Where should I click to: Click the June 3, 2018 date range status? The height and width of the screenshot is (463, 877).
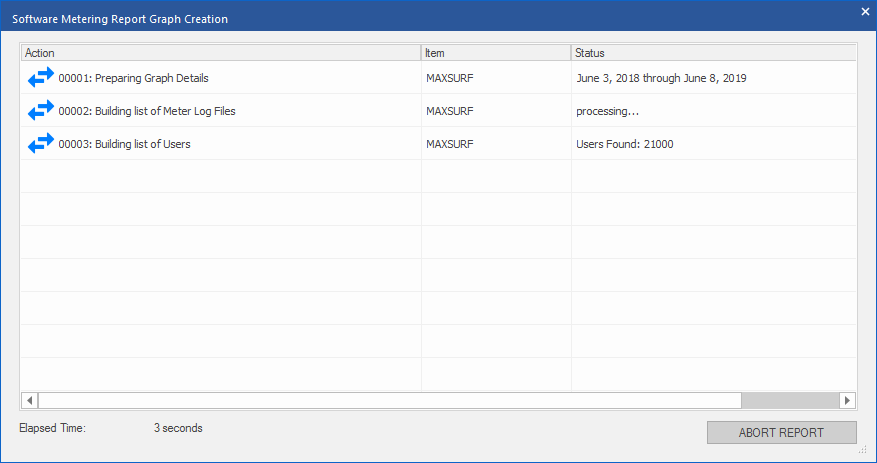pos(661,78)
